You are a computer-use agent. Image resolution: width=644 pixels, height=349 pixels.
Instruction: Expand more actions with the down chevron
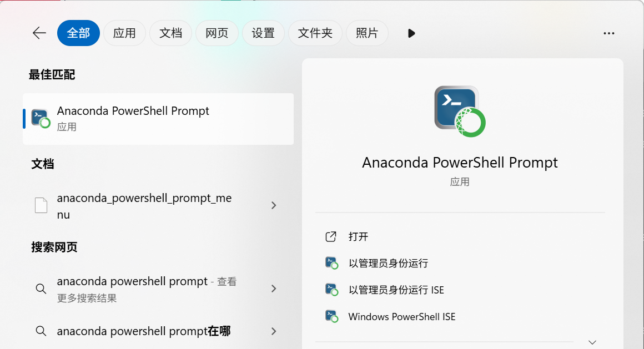coord(592,342)
